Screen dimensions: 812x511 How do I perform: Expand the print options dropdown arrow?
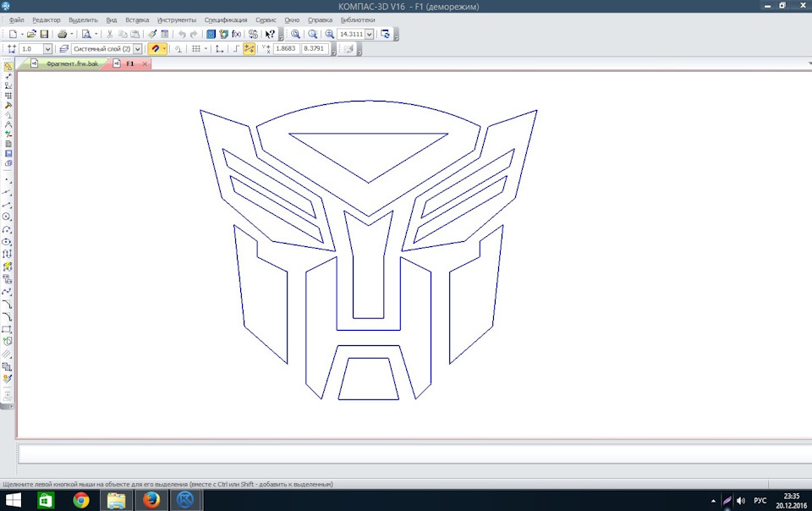(x=71, y=34)
